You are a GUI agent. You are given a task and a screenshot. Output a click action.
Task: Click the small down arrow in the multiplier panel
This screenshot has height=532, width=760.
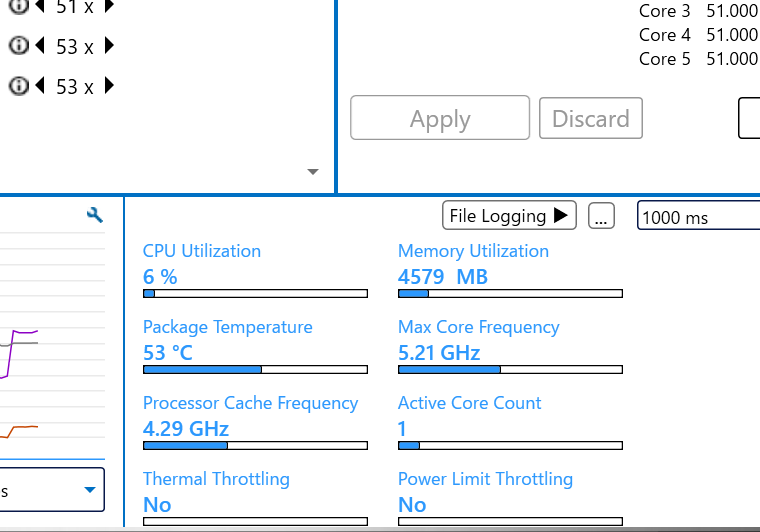click(313, 172)
